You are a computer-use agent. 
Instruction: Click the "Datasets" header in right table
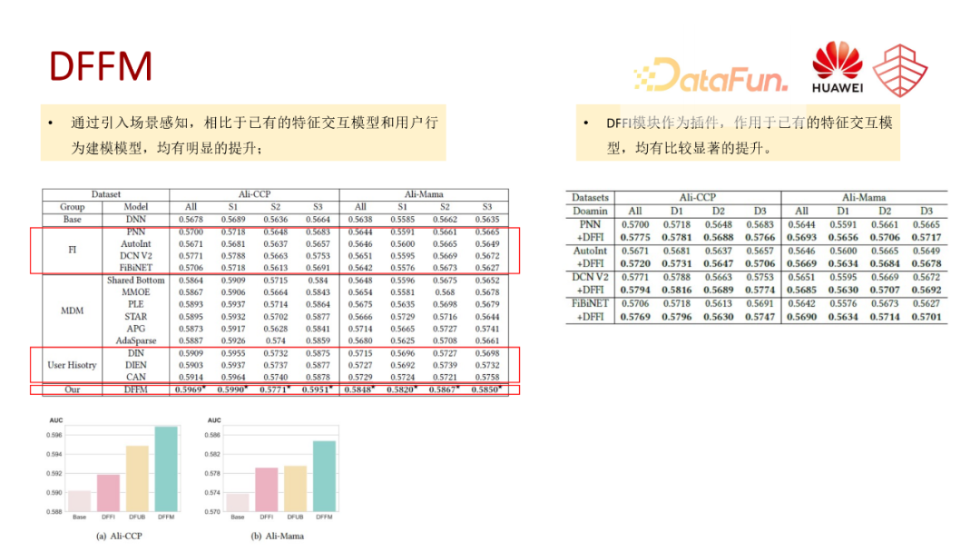[x=590, y=197]
